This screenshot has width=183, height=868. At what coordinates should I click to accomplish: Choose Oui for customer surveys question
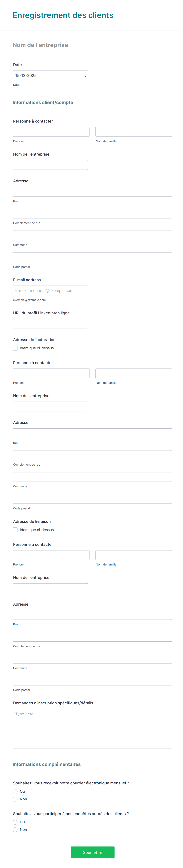(x=15, y=822)
